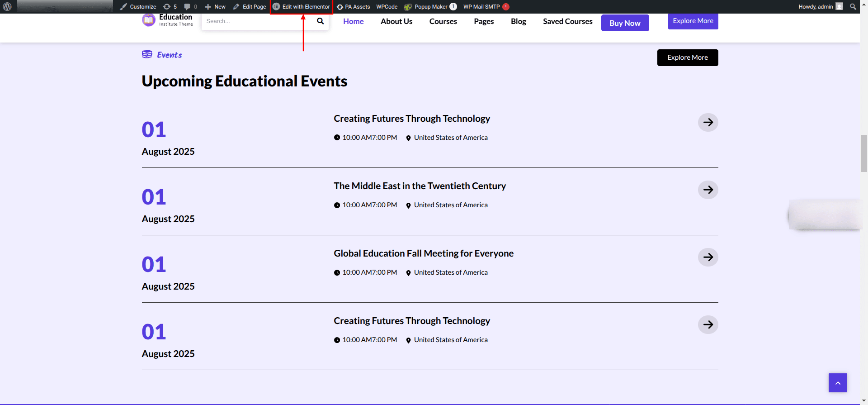Screen dimensions: 868x405
Task: Click the date number for Middle East event
Action: point(154,197)
